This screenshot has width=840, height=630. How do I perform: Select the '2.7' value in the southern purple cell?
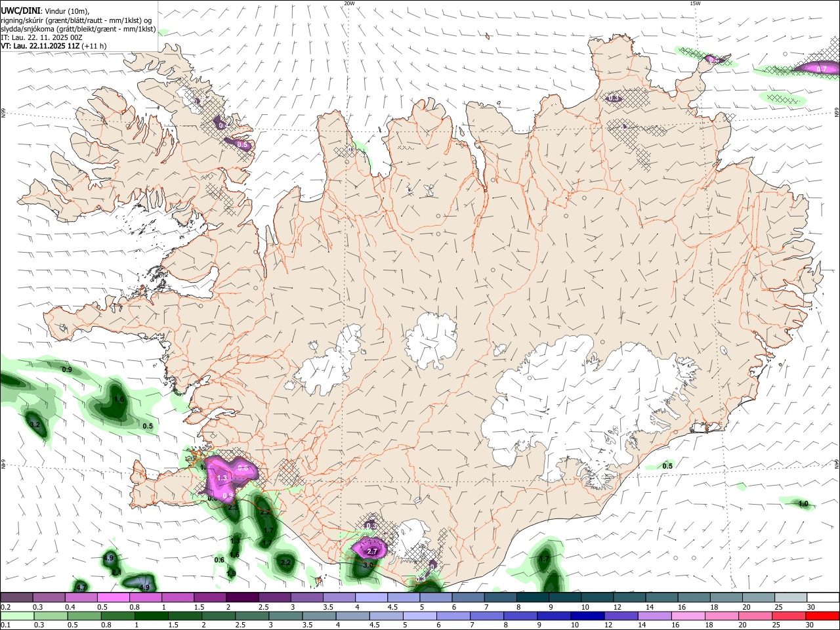[372, 552]
